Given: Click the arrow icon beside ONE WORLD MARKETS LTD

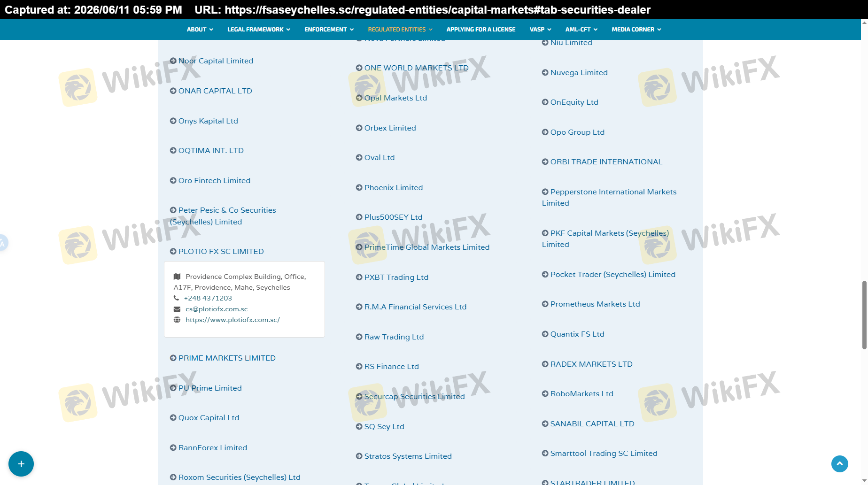Looking at the screenshot, I should [359, 68].
